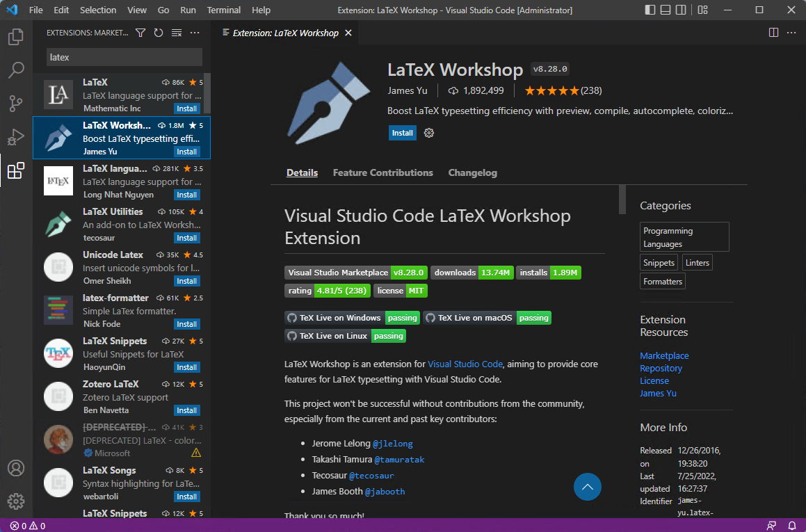Switch to the Changelog tab
Viewport: 806px width, 532px height.
(x=472, y=172)
